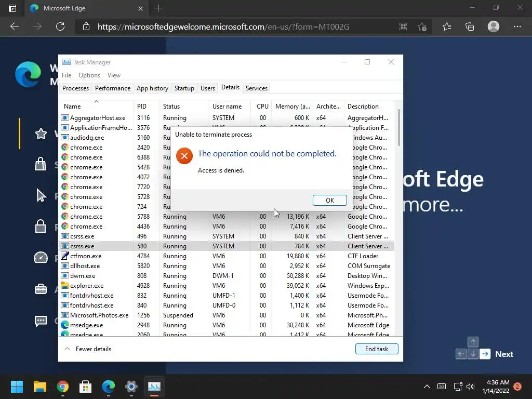Select dllhost.exe process row
This screenshot has height=399, width=532.
tap(227, 265)
